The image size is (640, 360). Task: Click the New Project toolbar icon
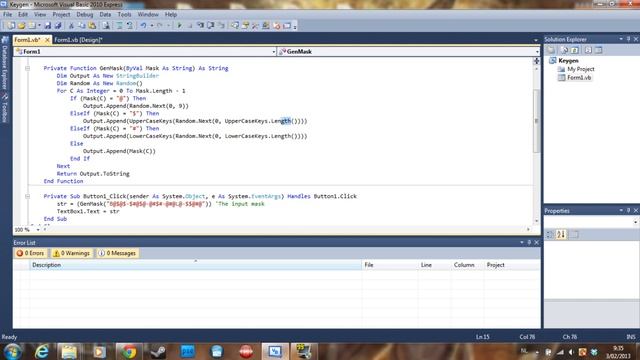point(11,26)
